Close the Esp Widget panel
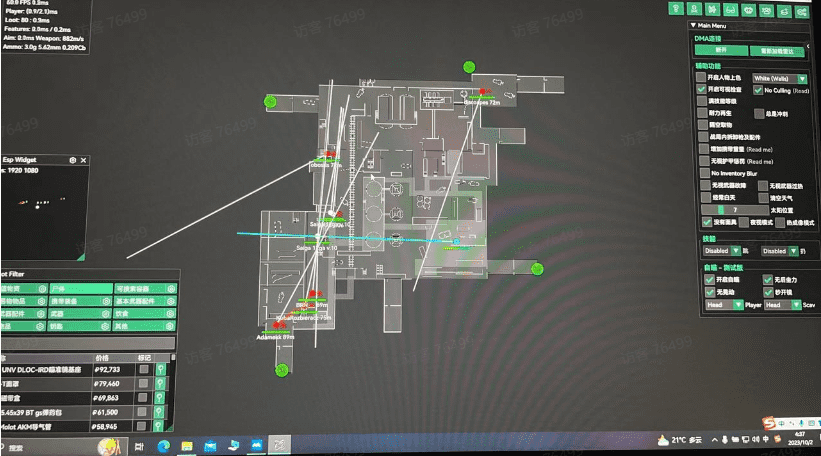 click(85, 160)
